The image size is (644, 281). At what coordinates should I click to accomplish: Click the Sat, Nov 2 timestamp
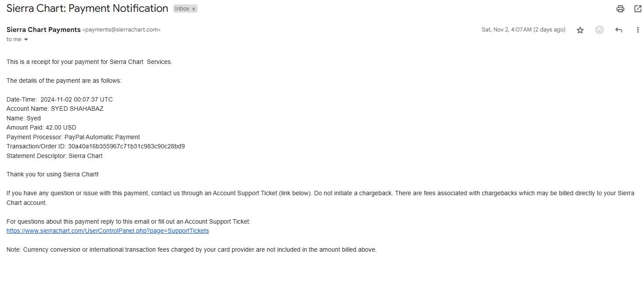tap(523, 30)
